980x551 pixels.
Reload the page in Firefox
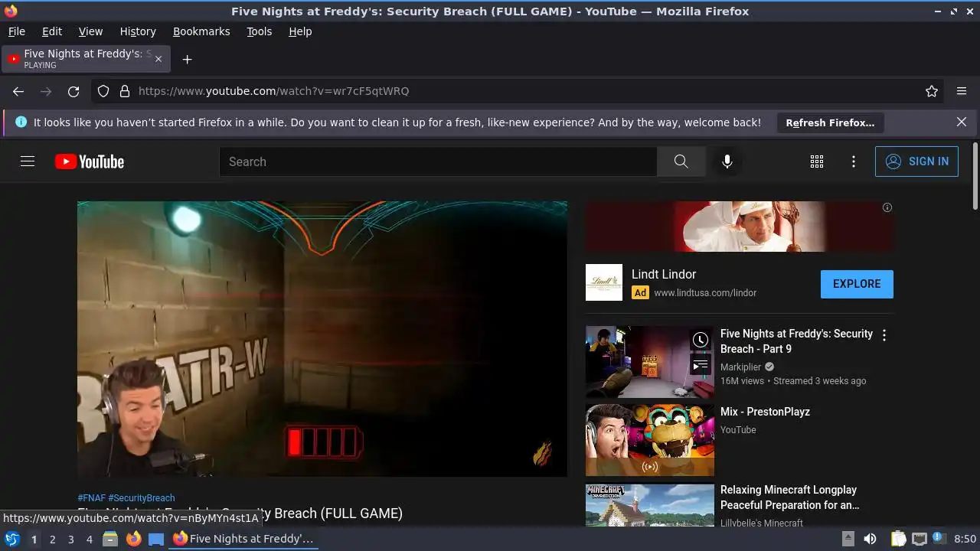73,91
